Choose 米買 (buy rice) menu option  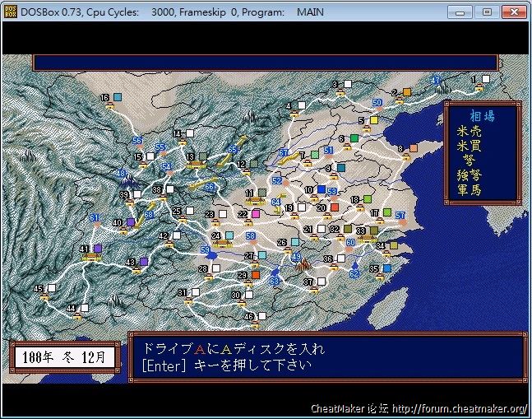coord(470,146)
